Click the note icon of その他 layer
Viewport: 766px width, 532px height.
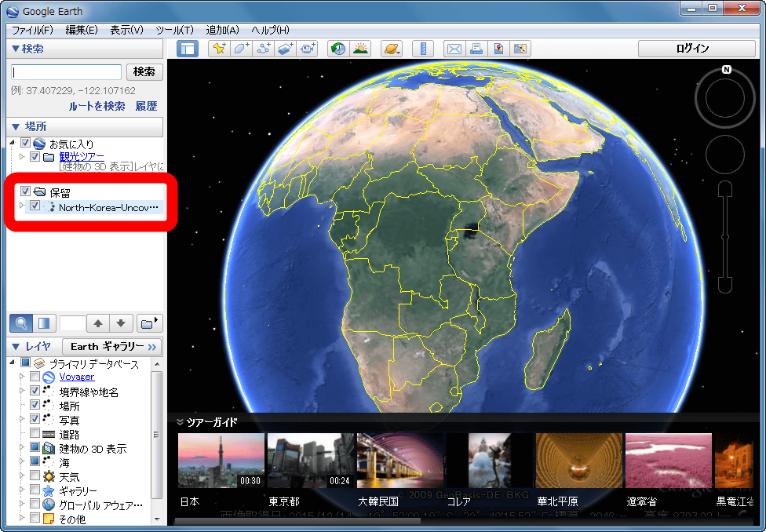point(49,519)
